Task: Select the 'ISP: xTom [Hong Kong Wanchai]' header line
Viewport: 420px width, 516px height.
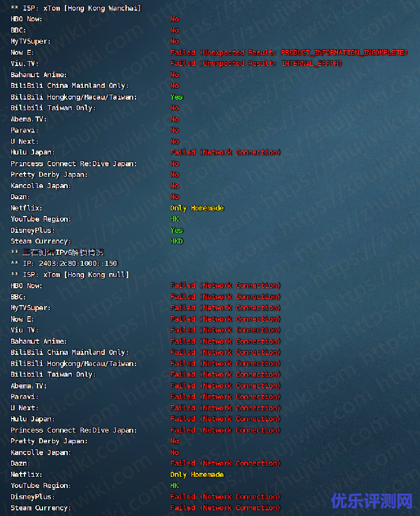Action: [x=76, y=8]
